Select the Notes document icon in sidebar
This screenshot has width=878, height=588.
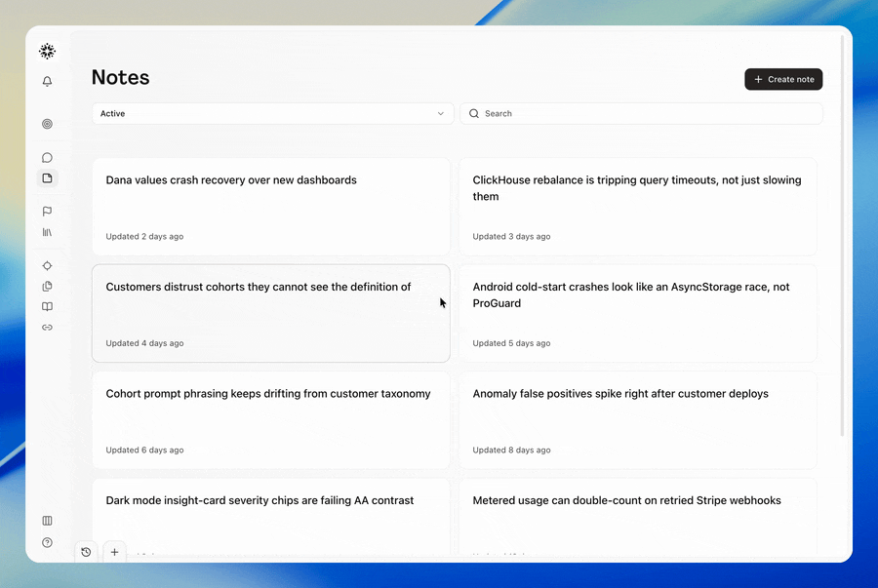(47, 177)
